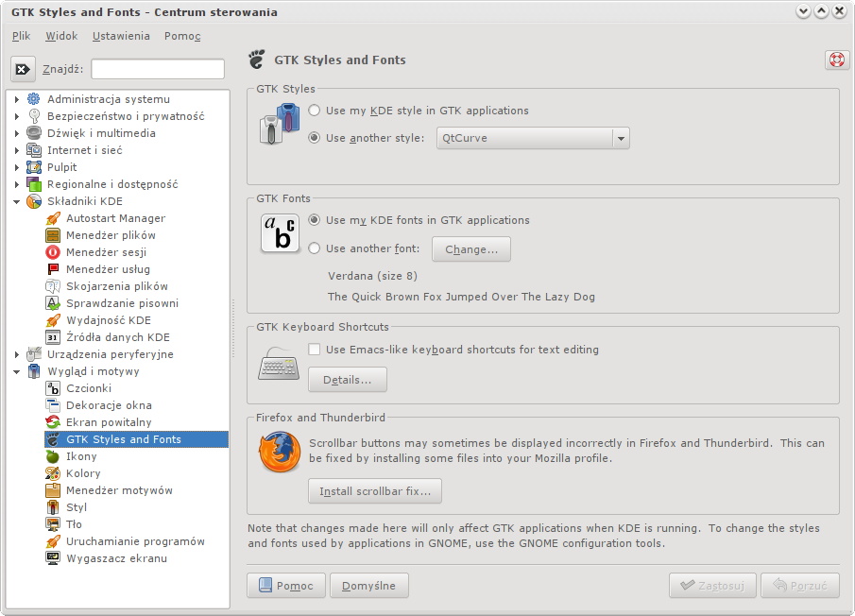
Task: Open Autostart Manager rocket icon entry
Action: point(53,218)
